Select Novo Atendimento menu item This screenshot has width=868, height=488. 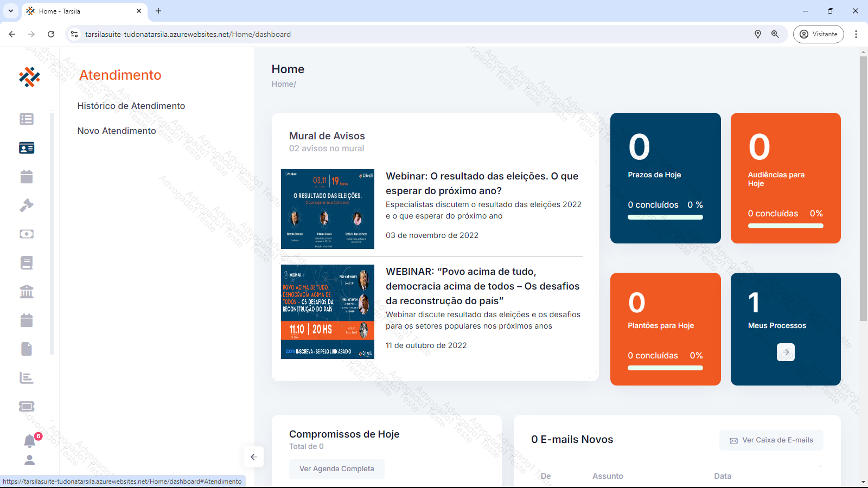pyautogui.click(x=117, y=131)
